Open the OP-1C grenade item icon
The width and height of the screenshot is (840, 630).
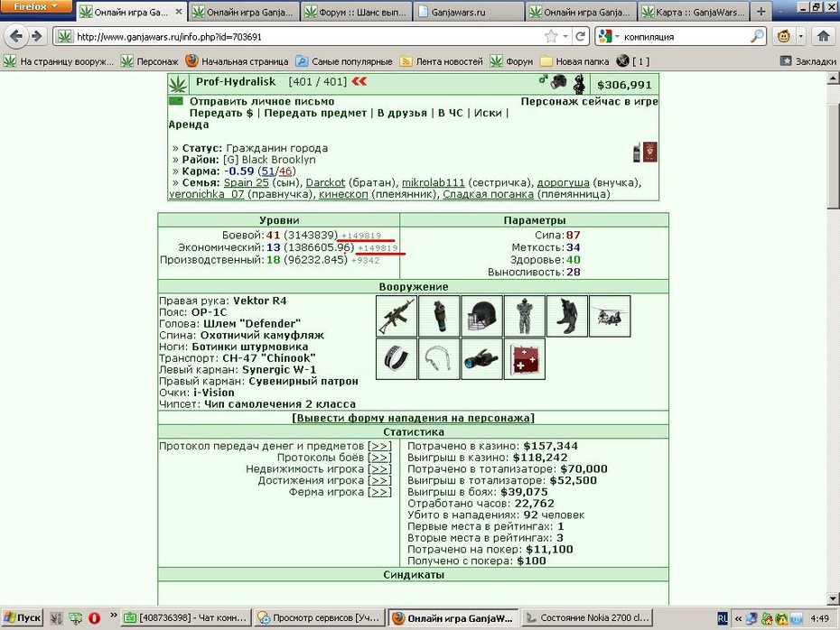point(439,316)
